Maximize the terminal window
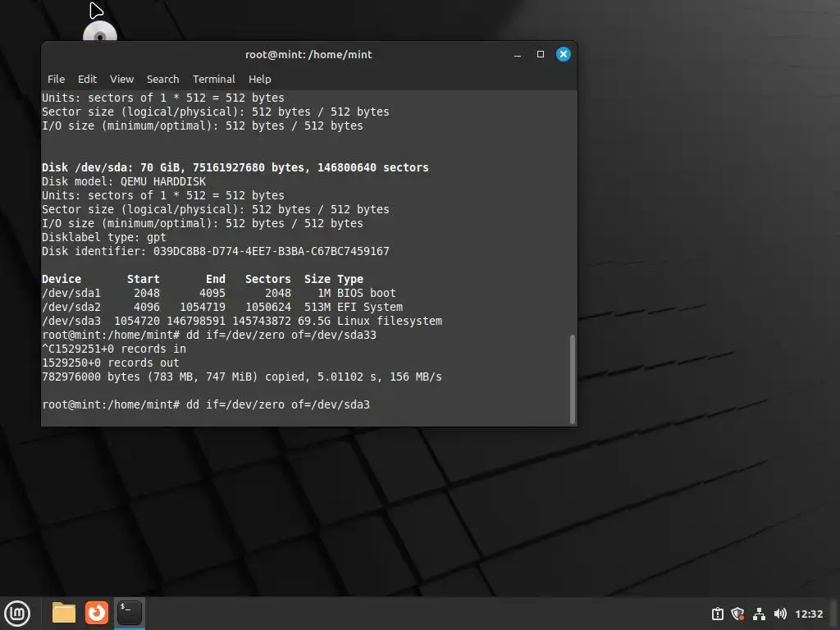Viewport: 840px width, 630px height. tap(541, 54)
